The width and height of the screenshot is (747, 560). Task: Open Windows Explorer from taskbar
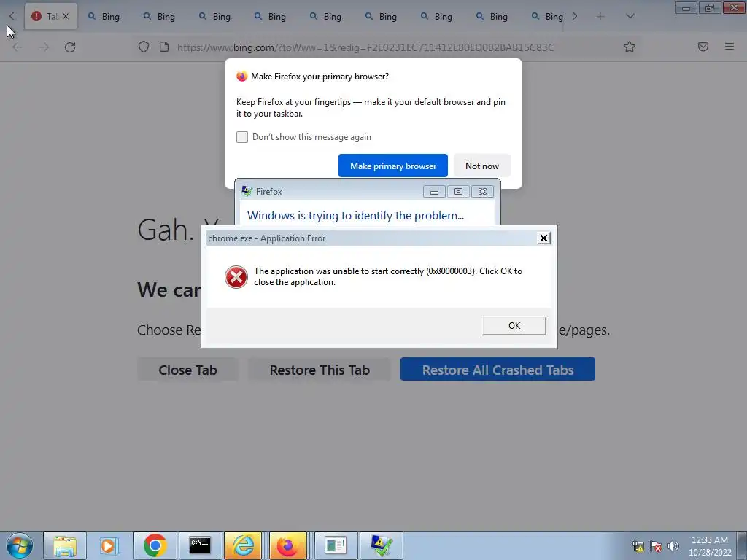coord(65,545)
